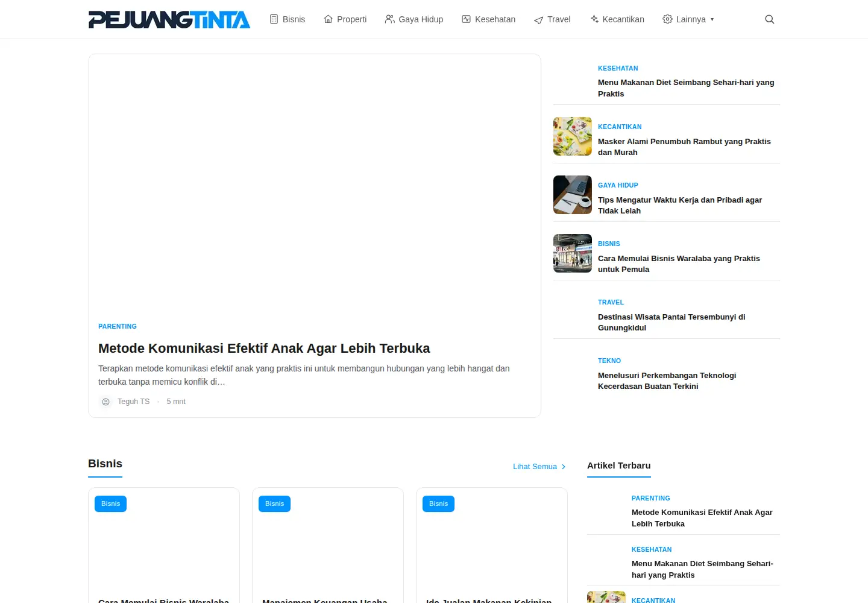
Task: Click the Kesehatan heartbeat icon
Action: click(x=466, y=19)
